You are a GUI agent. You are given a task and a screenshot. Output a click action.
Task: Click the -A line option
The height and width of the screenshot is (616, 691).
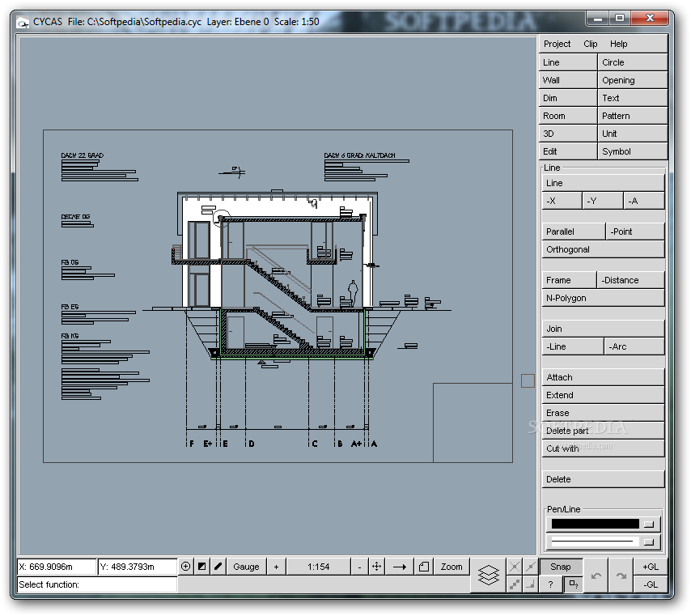click(x=644, y=201)
